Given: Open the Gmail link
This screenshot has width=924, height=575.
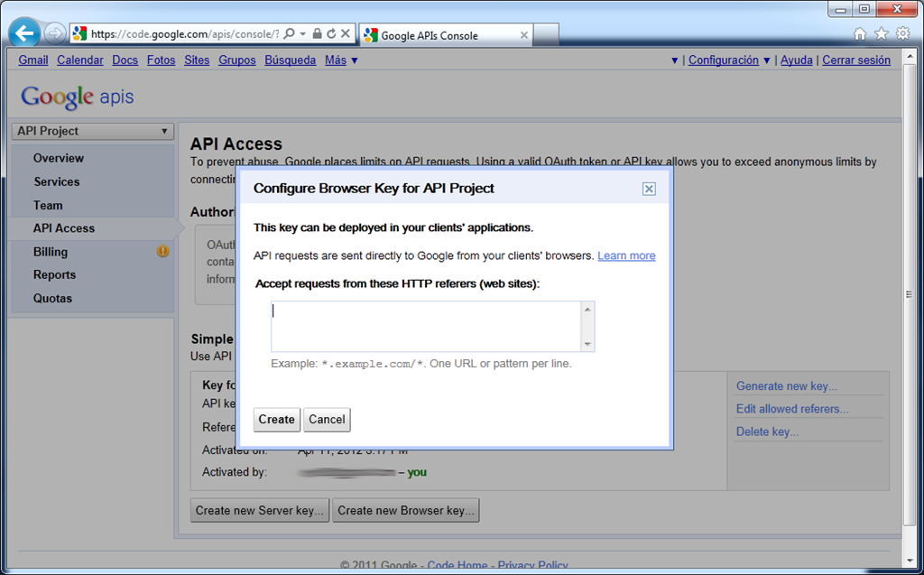Looking at the screenshot, I should point(33,60).
